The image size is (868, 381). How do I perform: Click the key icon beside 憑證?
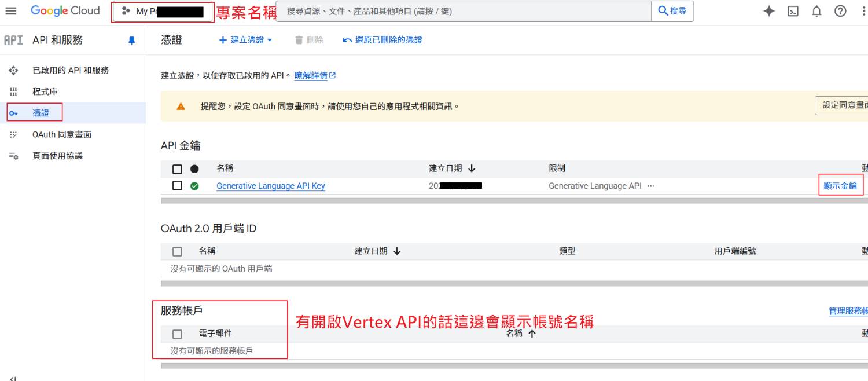coord(13,113)
